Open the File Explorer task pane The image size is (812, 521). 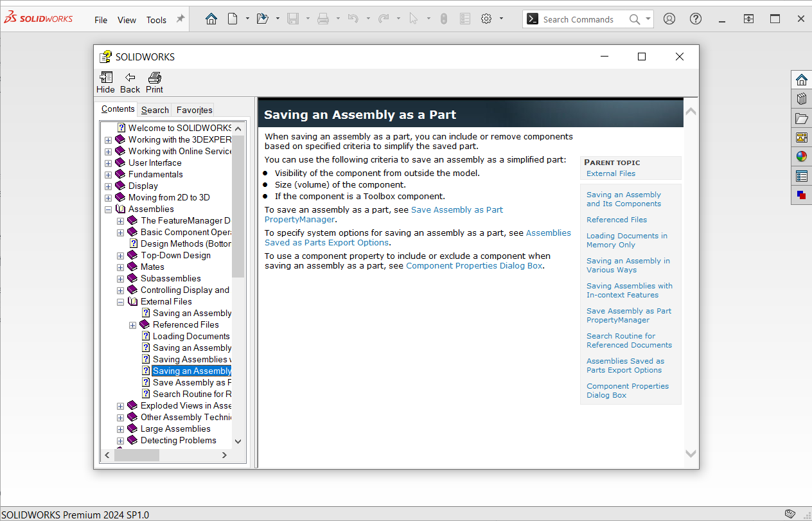pyautogui.click(x=801, y=118)
